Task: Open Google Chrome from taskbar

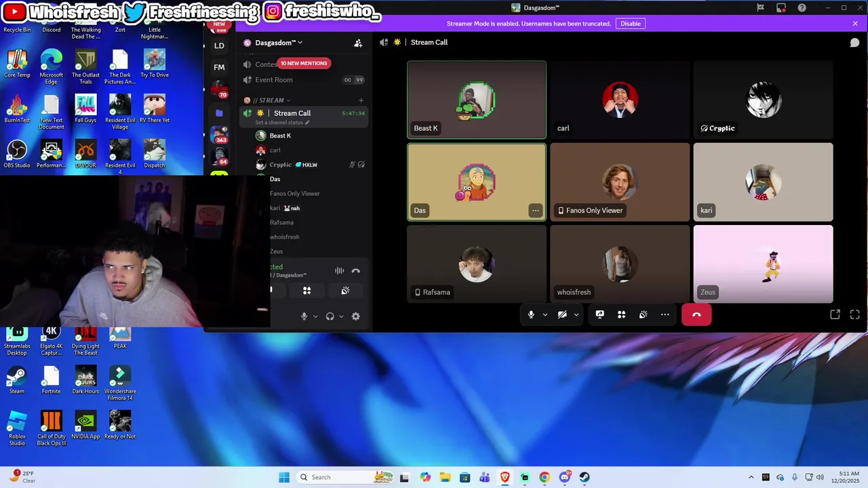Action: (x=545, y=477)
